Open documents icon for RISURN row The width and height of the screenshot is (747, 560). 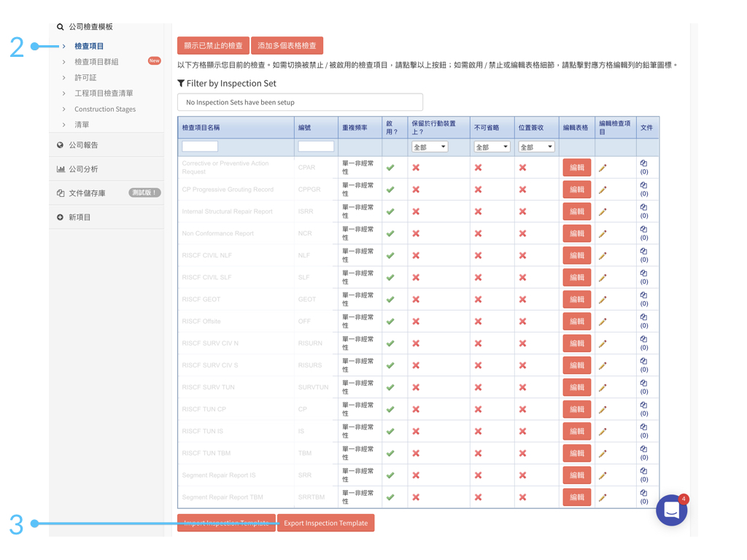643,339
